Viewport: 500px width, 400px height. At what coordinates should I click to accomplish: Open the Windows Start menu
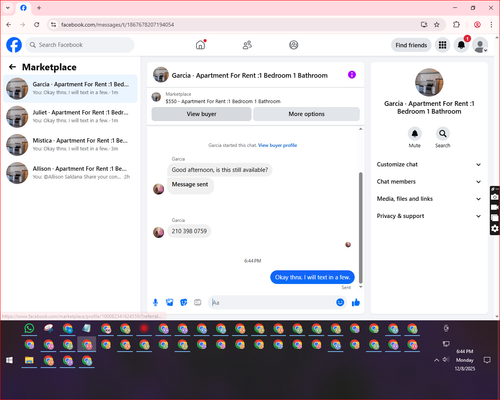click(10, 360)
